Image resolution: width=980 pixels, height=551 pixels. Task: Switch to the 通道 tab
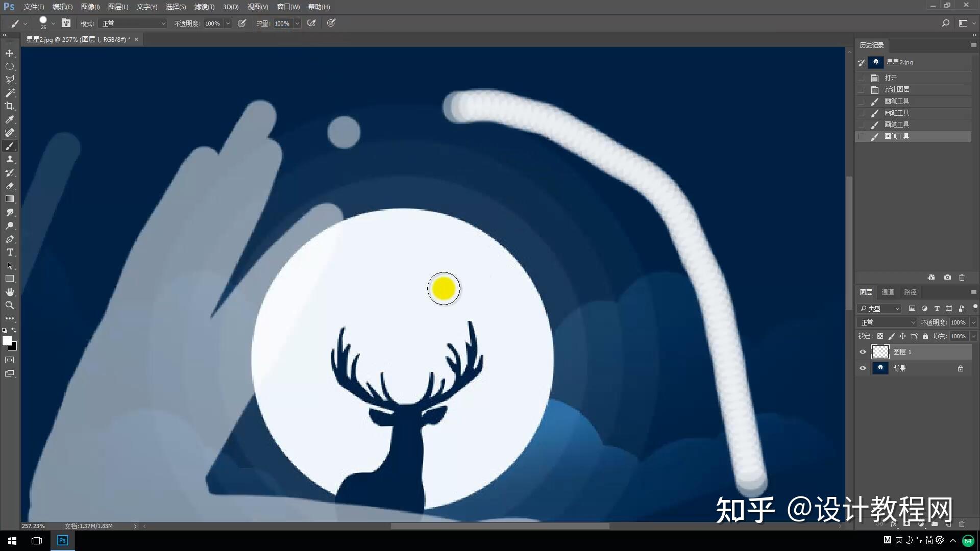[x=888, y=292]
